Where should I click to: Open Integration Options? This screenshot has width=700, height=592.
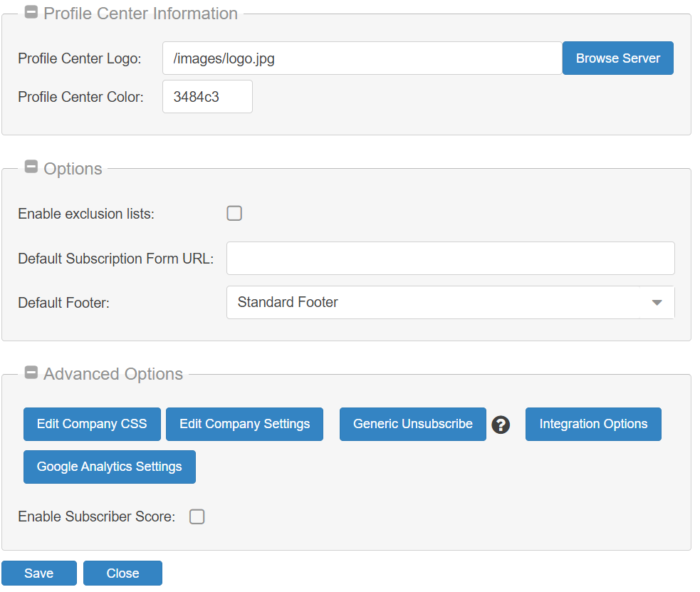pyautogui.click(x=593, y=424)
